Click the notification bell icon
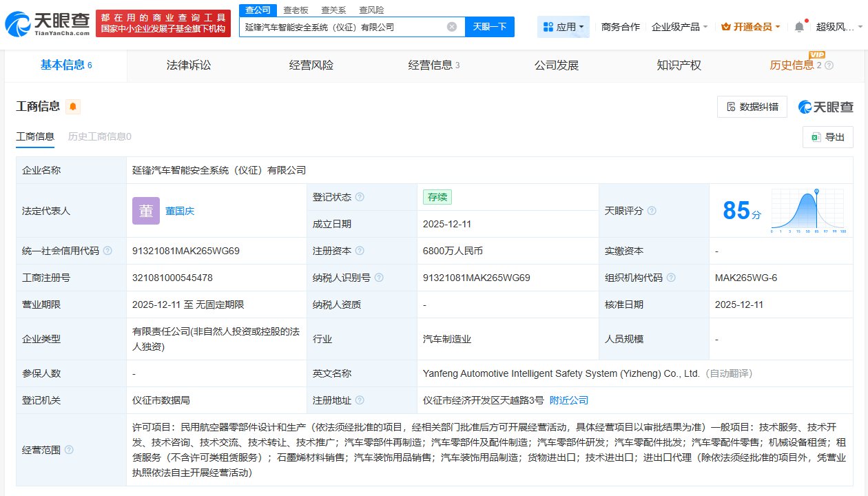Screen dimensions: 868x496 click(799, 27)
